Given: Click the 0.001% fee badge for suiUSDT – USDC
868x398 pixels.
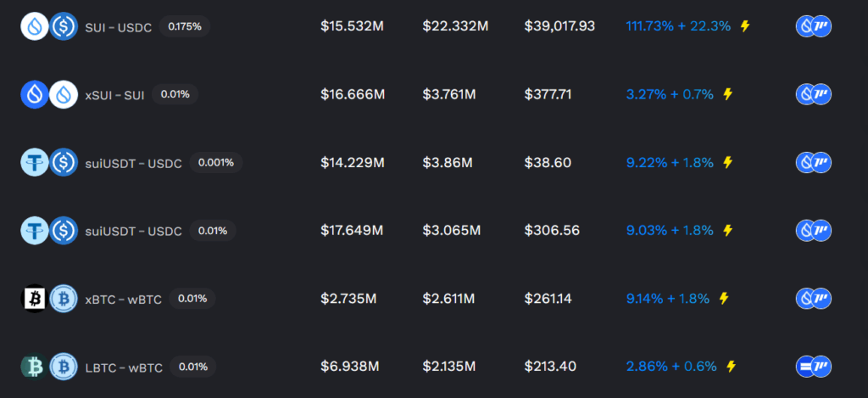Looking at the screenshot, I should tap(216, 162).
